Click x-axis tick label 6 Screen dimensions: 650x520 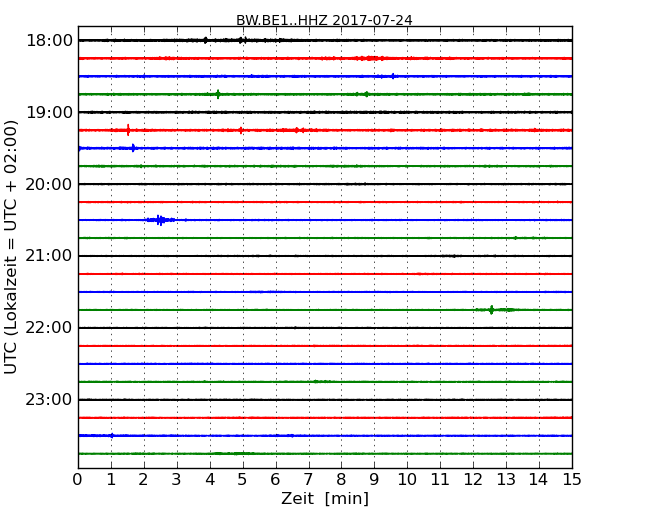275,480
